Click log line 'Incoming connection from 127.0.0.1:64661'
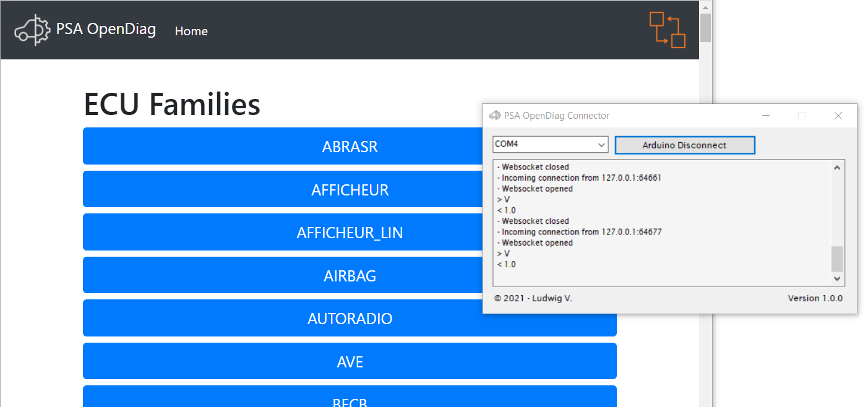Viewport: 868px width, 407px height. (x=579, y=178)
